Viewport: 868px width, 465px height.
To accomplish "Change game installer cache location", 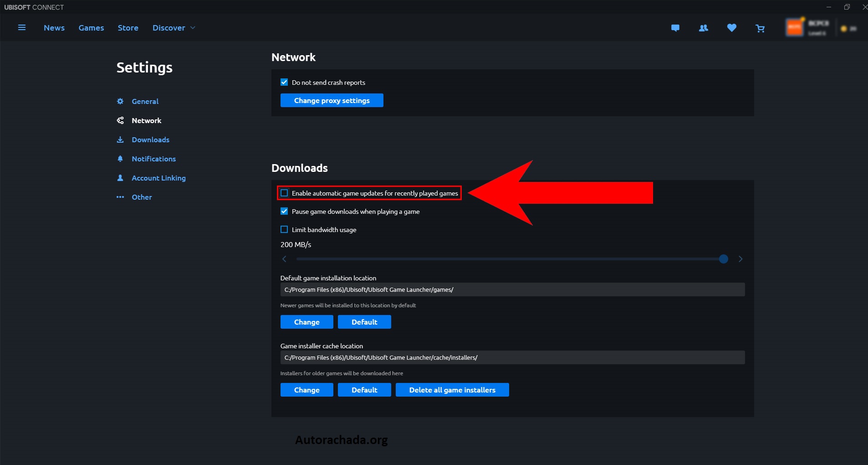I will pyautogui.click(x=307, y=390).
